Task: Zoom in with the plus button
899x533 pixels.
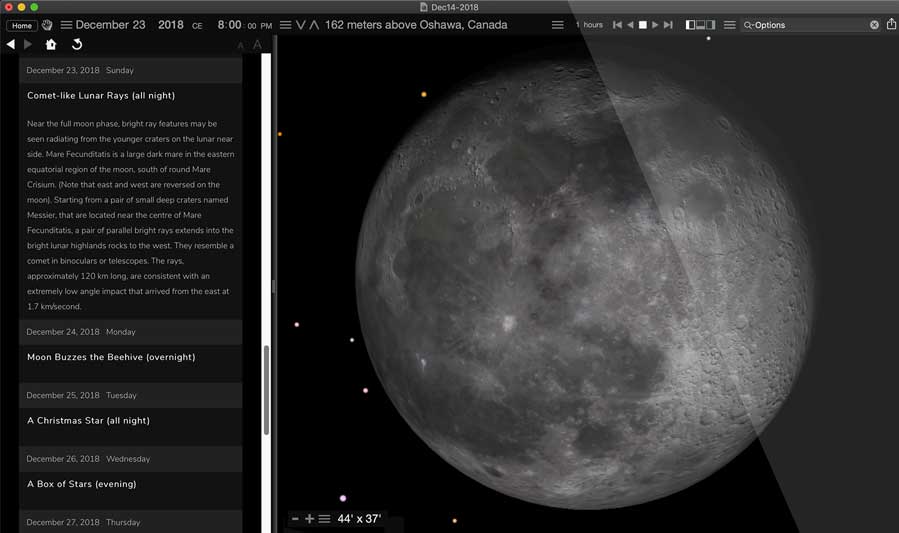Action: click(309, 519)
